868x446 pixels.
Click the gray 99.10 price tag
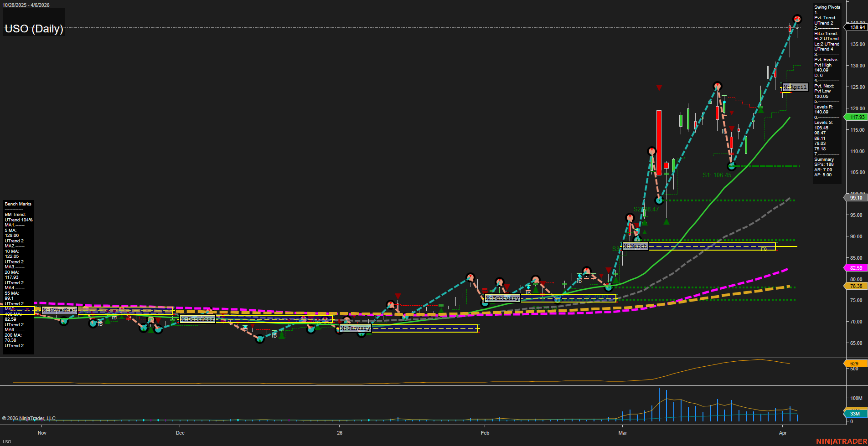[856, 198]
